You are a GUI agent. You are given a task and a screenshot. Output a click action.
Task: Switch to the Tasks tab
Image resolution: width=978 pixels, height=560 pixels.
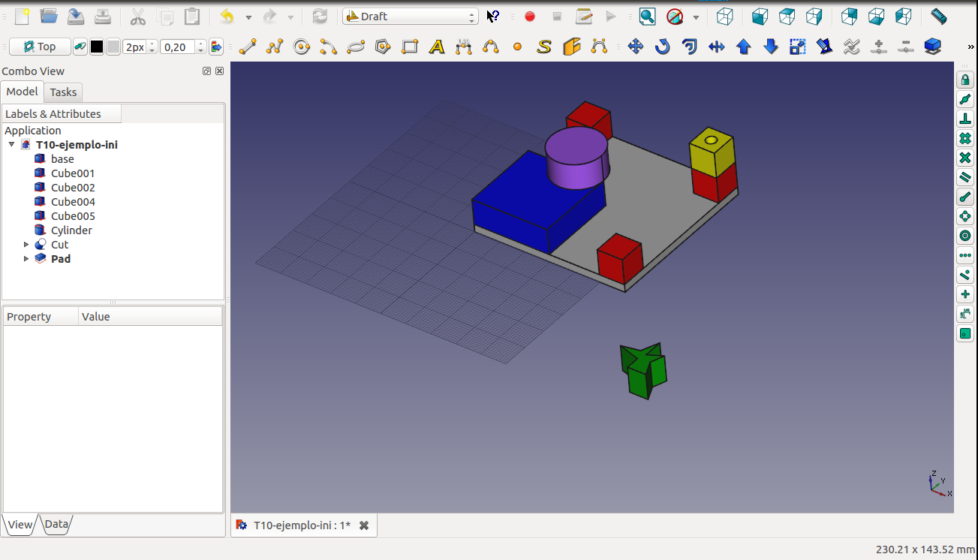pos(63,92)
